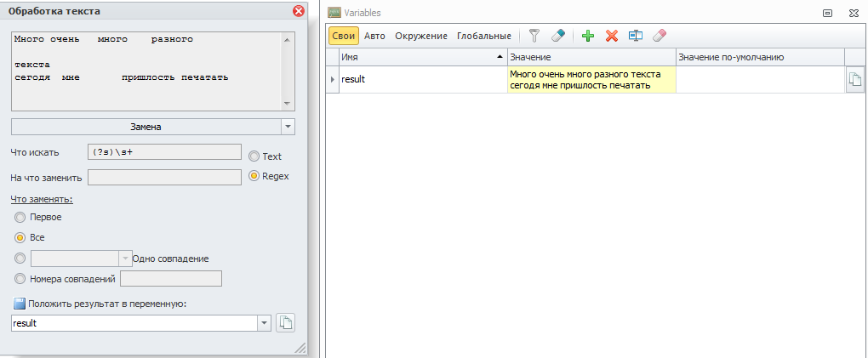Viewport: 868px width, 358px height.
Task: Click the Номера совпадений text field
Action: point(171,279)
